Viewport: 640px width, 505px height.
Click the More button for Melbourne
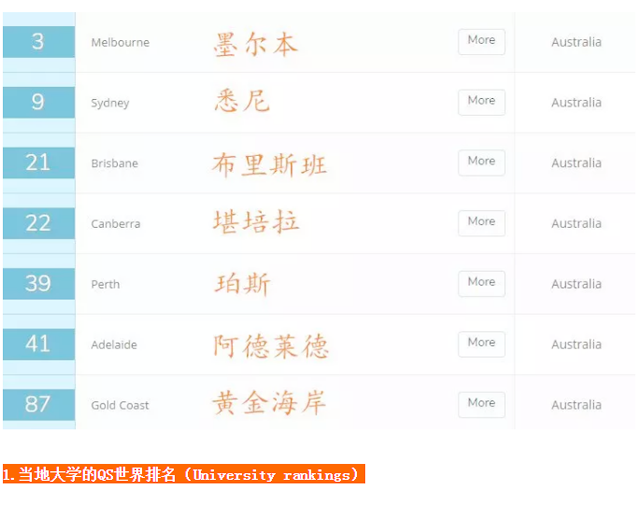(481, 41)
